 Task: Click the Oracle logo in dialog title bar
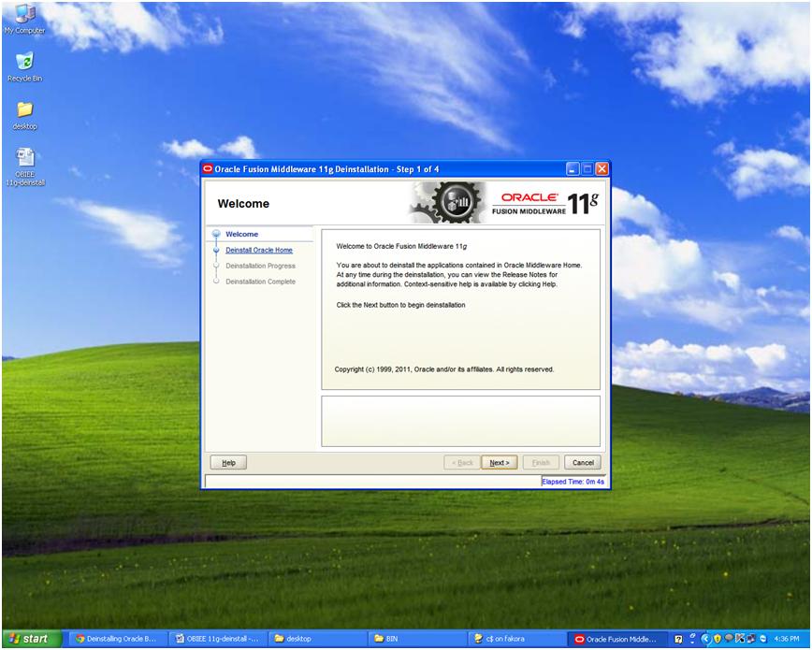[x=209, y=169]
